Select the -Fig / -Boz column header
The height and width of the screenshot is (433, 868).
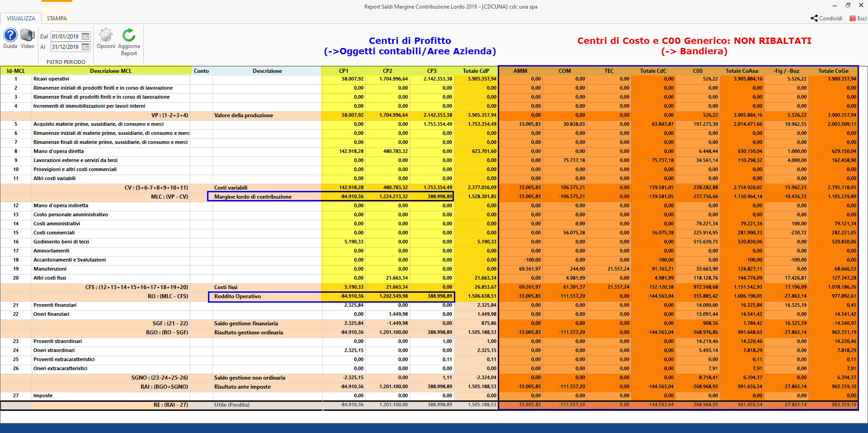pyautogui.click(x=786, y=71)
